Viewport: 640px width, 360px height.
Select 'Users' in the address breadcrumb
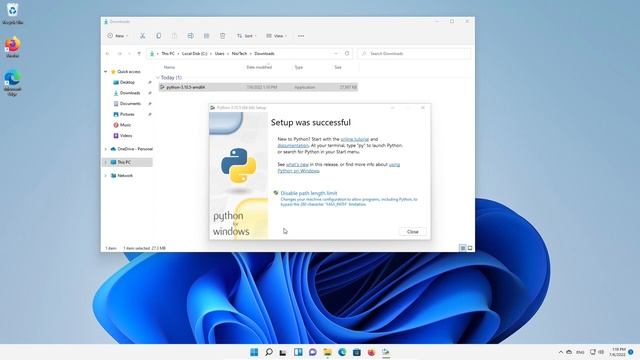[220, 53]
